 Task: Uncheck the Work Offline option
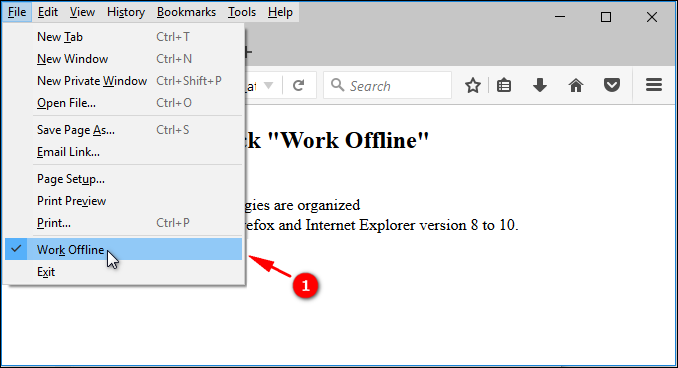(x=124, y=250)
